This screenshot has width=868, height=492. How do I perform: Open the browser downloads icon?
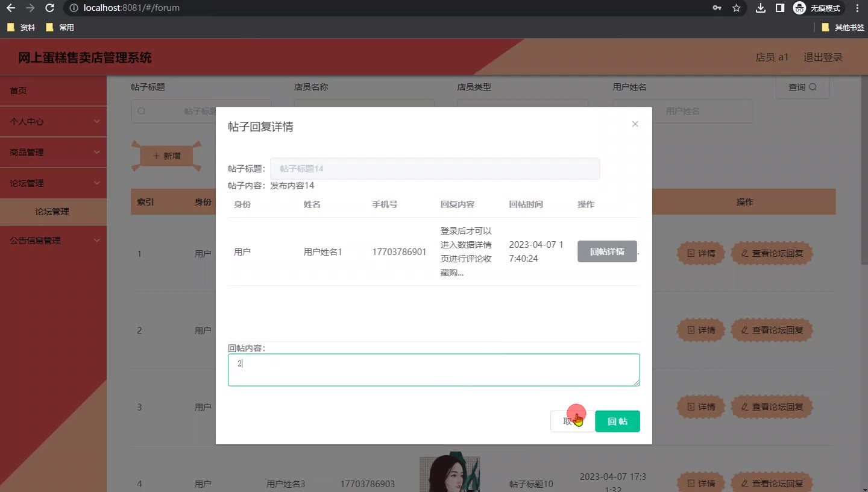click(x=761, y=8)
